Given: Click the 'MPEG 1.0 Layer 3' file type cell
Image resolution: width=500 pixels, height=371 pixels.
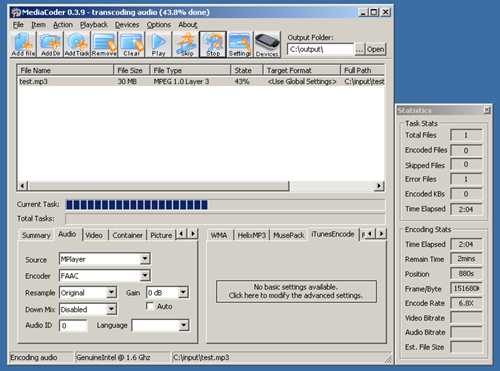Looking at the screenshot, I should [181, 81].
